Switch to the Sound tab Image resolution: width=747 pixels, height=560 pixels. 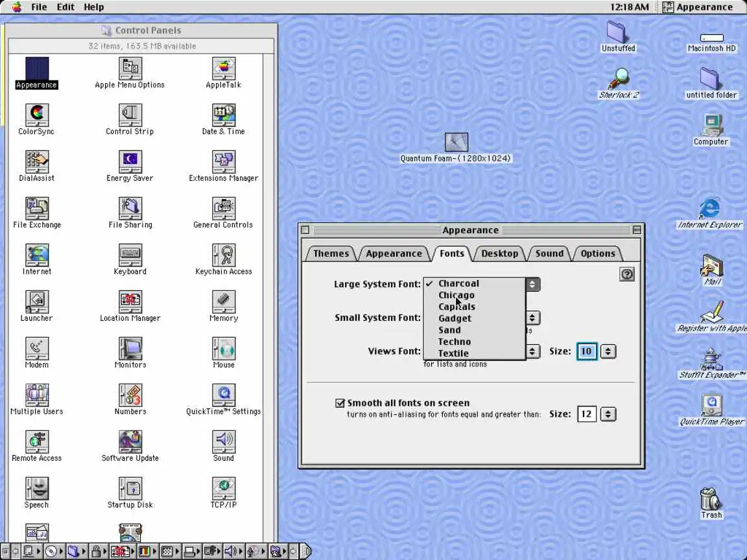(549, 253)
